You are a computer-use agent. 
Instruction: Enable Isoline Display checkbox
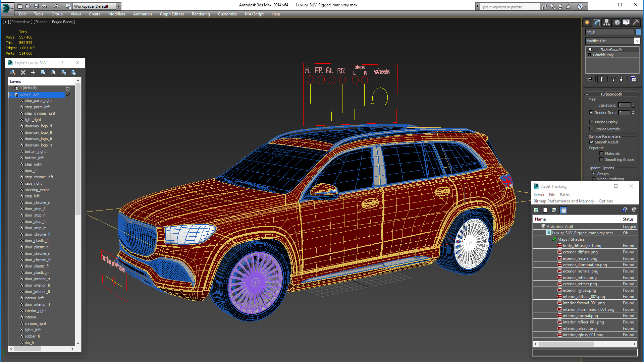tap(591, 122)
